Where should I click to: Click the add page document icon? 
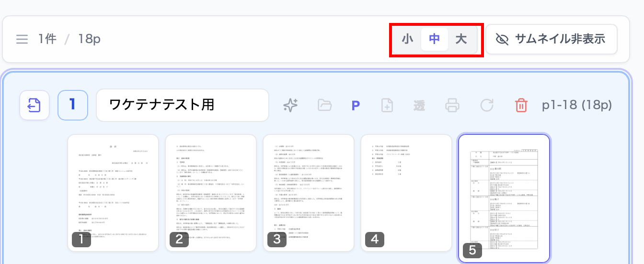(387, 105)
